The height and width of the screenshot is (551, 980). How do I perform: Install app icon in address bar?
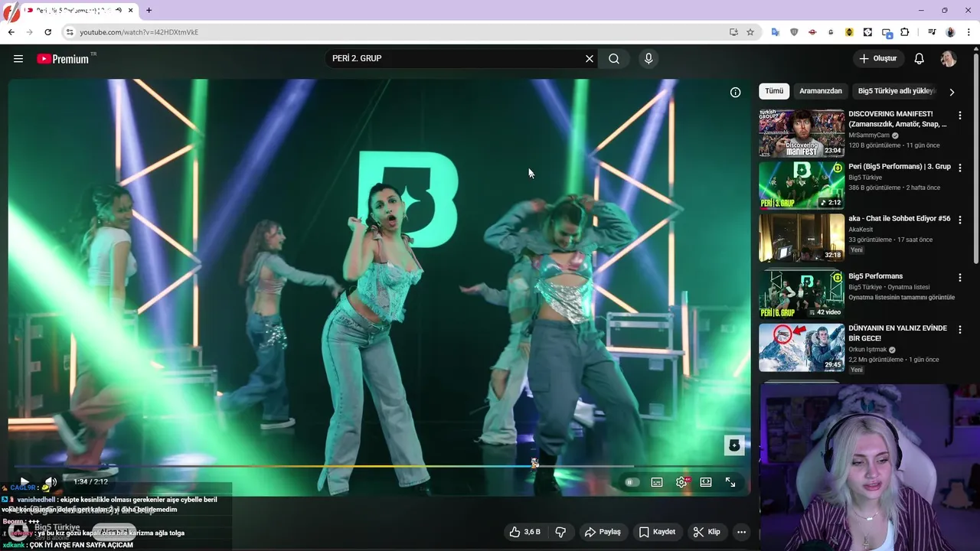click(x=733, y=32)
